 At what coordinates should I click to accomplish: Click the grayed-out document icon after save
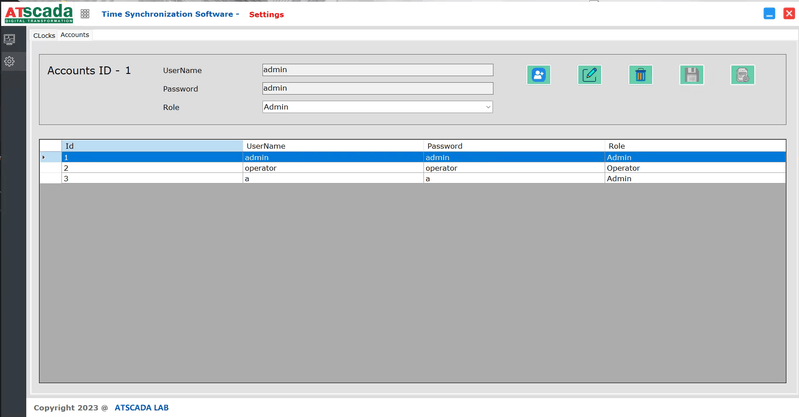click(742, 75)
